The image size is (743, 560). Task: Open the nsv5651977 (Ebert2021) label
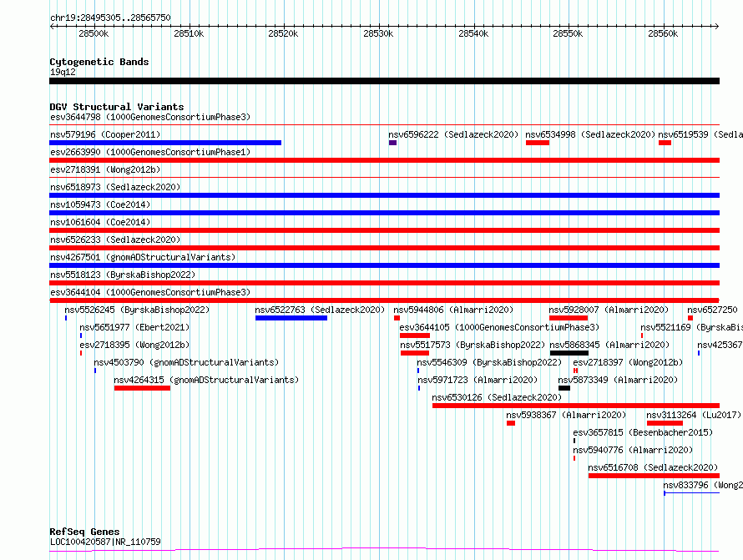[134, 327]
